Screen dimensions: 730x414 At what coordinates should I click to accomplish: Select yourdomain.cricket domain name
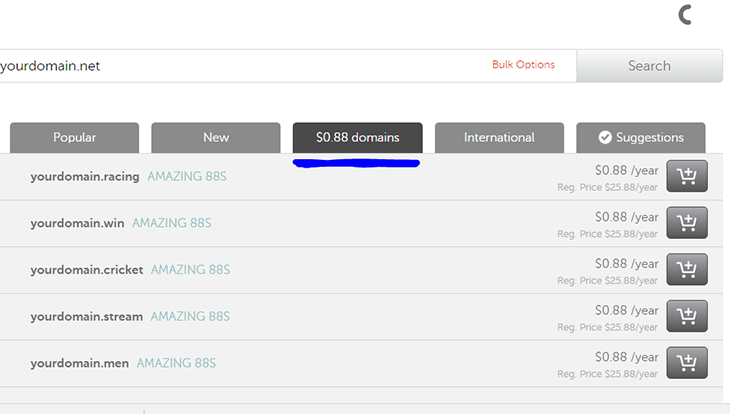pos(87,270)
